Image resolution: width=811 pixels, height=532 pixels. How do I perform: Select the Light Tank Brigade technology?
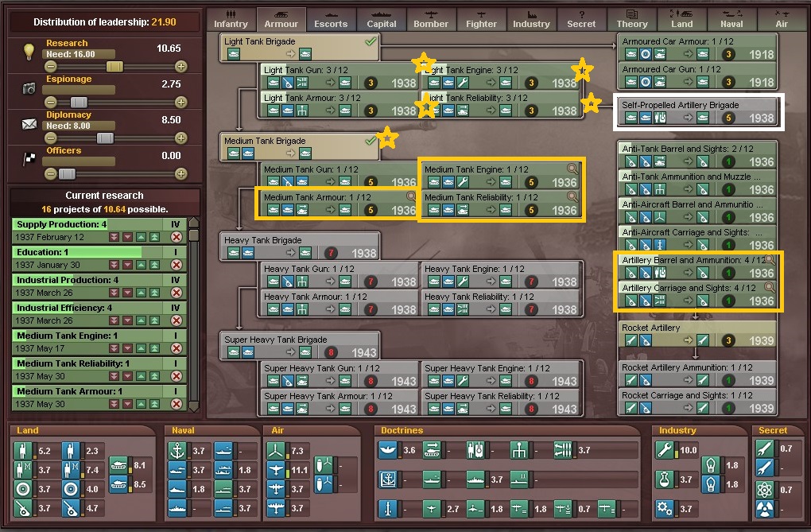click(x=300, y=48)
